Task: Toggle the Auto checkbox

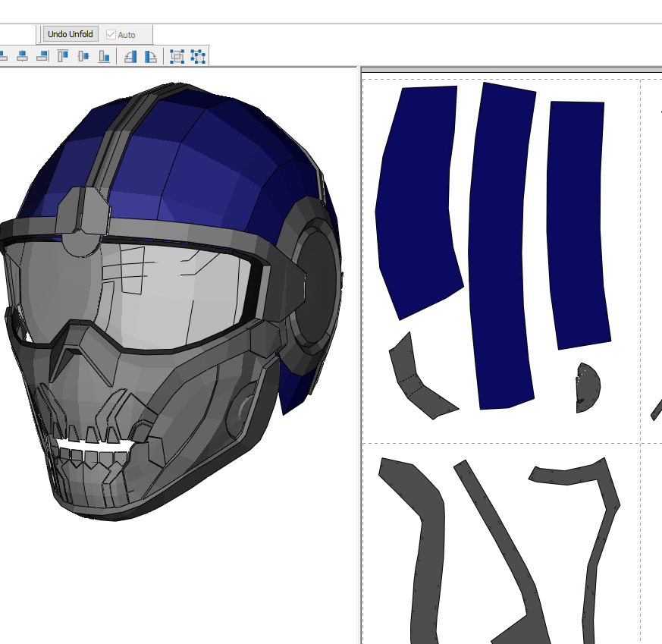Action: (x=111, y=35)
